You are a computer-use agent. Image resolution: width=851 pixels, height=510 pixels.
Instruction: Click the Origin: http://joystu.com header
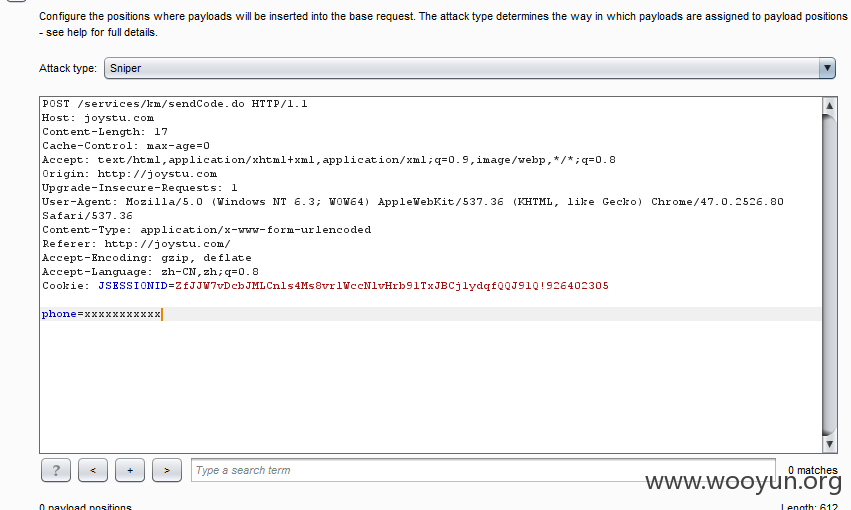click(x=129, y=174)
